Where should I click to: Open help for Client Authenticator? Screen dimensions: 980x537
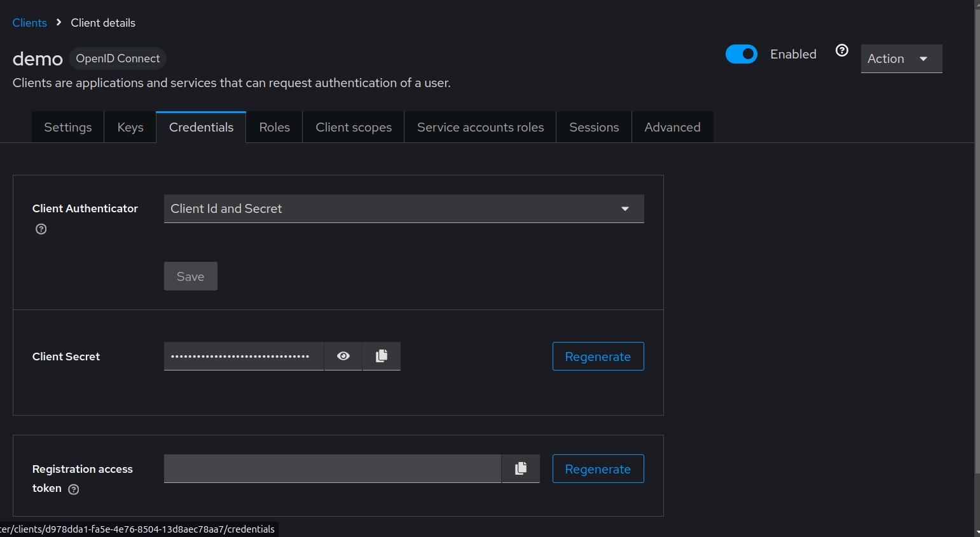pyautogui.click(x=41, y=229)
